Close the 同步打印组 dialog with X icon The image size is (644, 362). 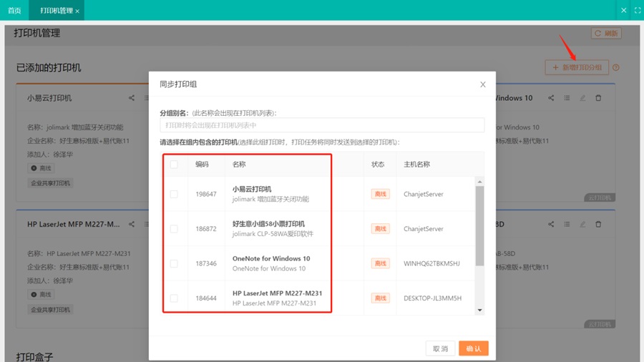(x=482, y=84)
